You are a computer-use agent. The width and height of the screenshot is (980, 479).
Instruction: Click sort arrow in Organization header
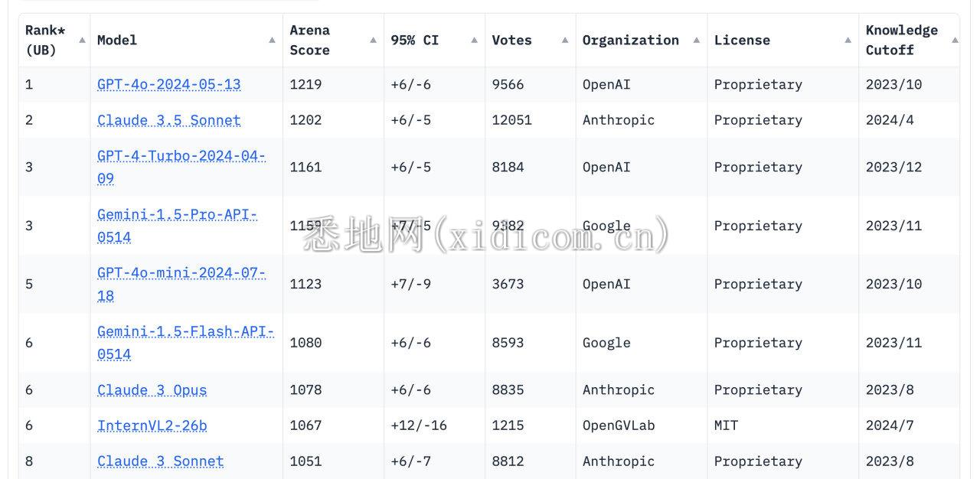tap(696, 40)
